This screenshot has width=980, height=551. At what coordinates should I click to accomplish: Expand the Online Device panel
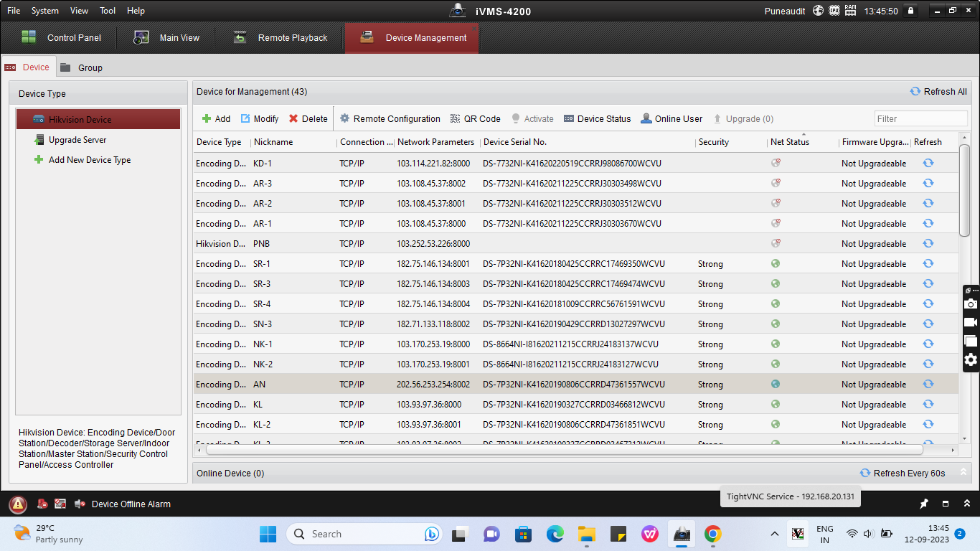tap(963, 473)
